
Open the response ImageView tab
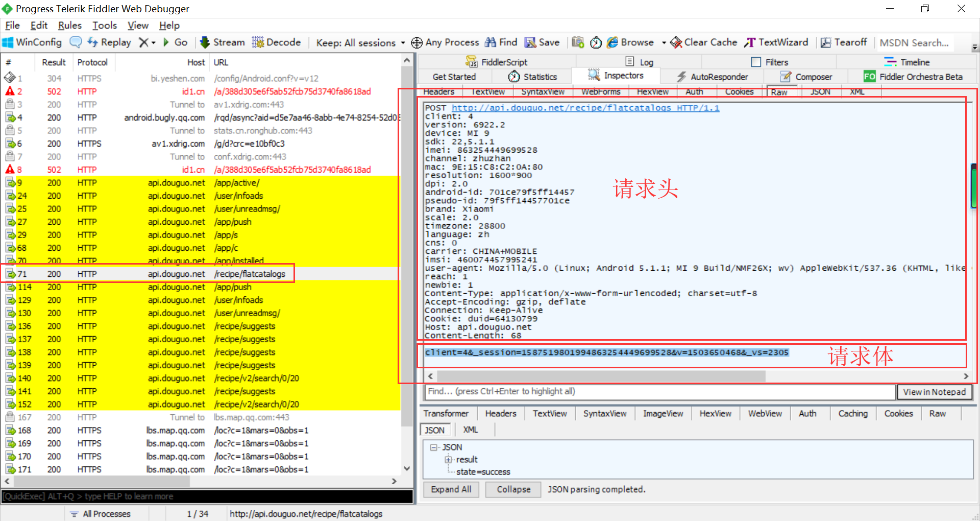tap(663, 414)
